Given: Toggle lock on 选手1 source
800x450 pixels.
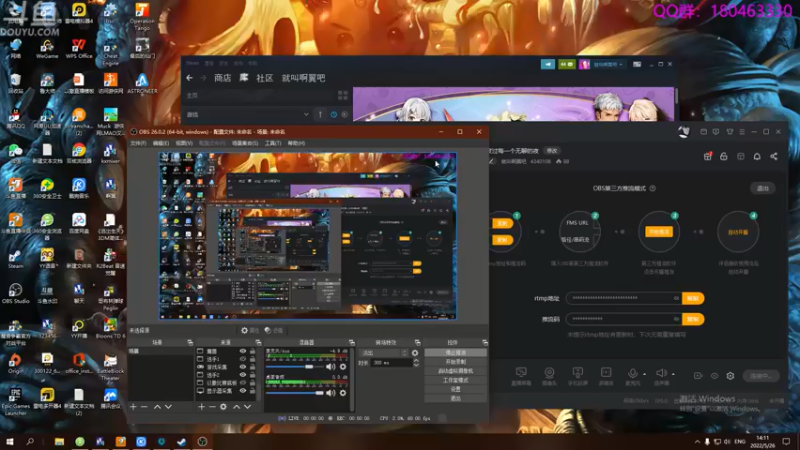Looking at the screenshot, I should tap(253, 359).
